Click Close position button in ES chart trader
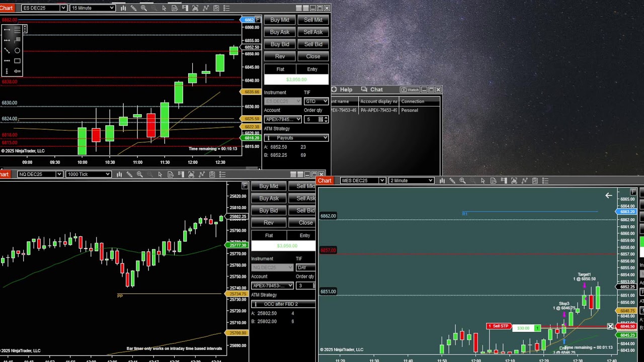Image resolution: width=644 pixels, height=362 pixels. click(313, 56)
